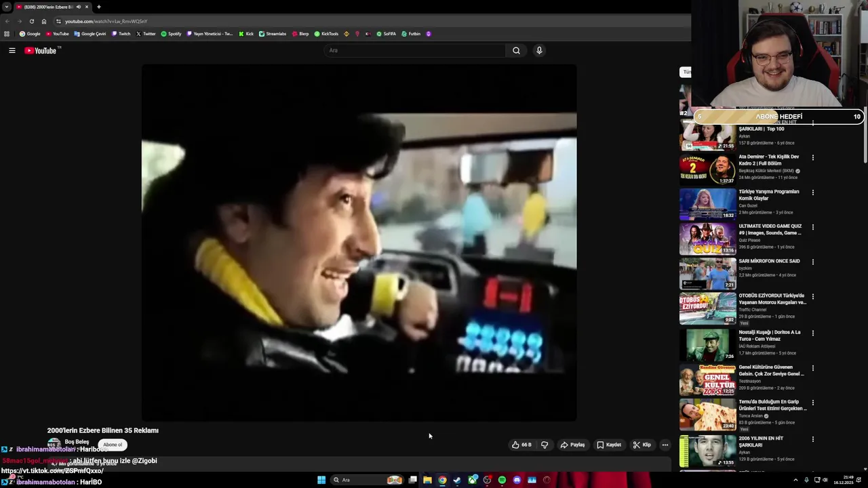Viewport: 868px width, 488px height.
Task: Open options for Ata Demirer video
Action: click(x=813, y=158)
